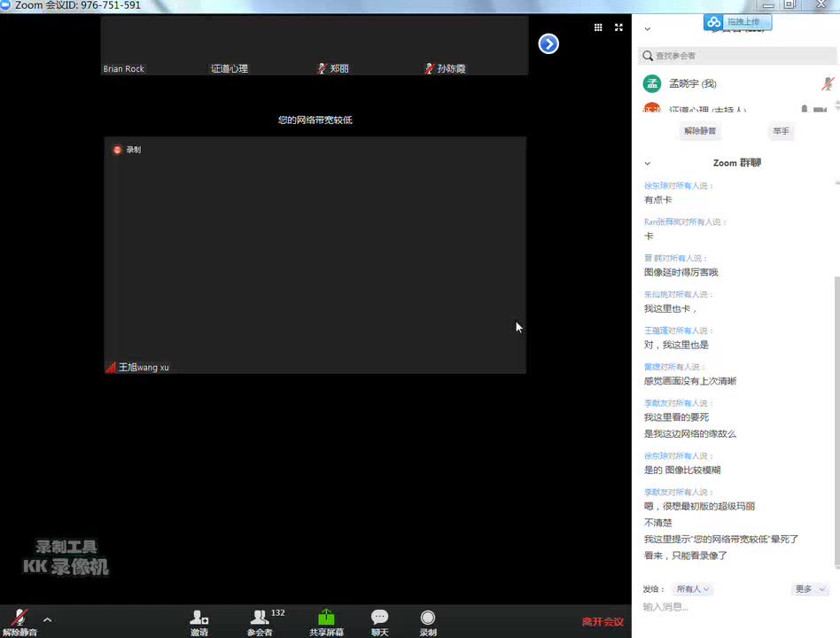The width and height of the screenshot is (840, 638).
Task: Click chat message 看来，只能看录像了
Action: pyautogui.click(x=685, y=556)
